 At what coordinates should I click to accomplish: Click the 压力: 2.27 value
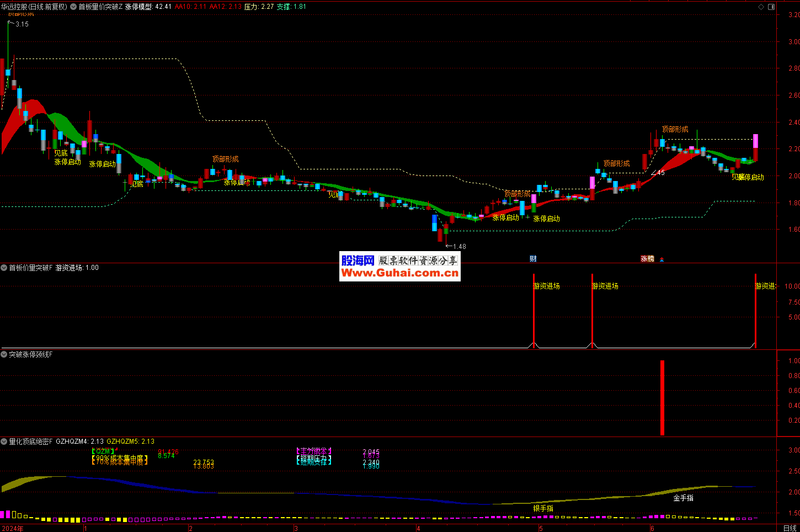259,7
